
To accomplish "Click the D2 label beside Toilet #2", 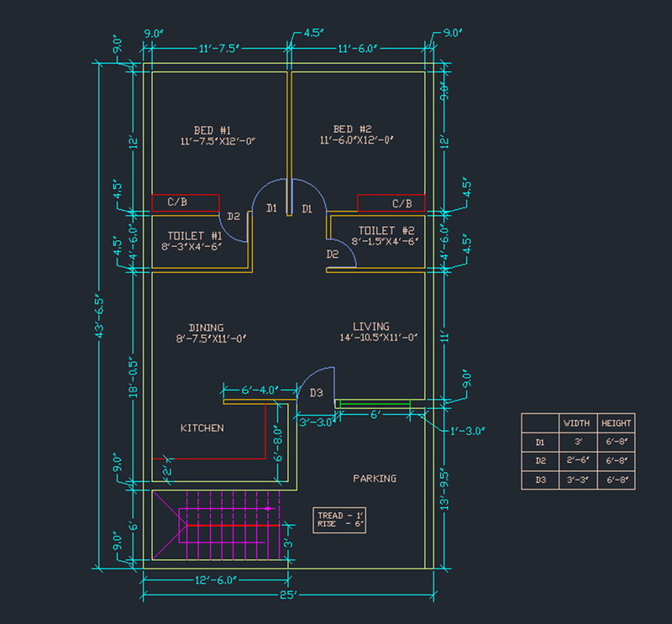I will click(x=333, y=254).
